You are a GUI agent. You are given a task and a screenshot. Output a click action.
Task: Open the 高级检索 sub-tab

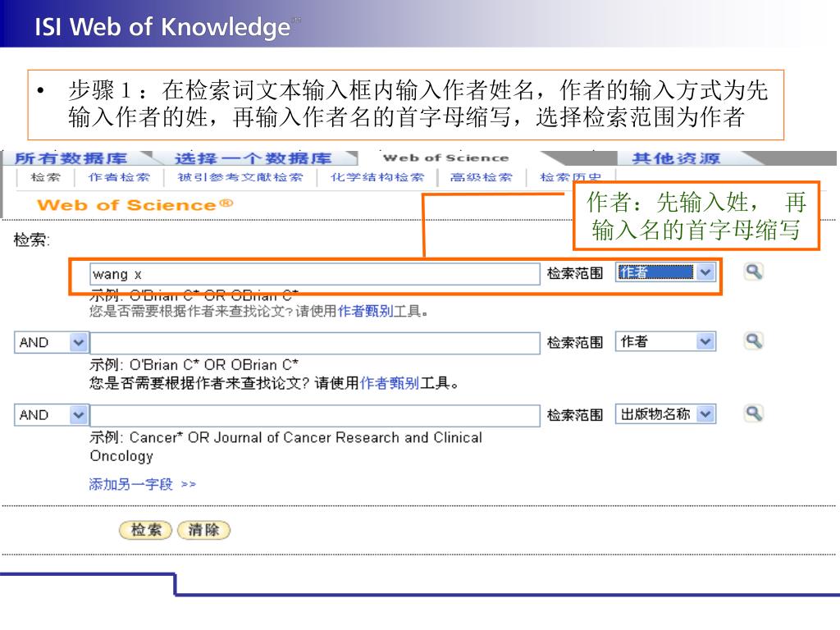[x=482, y=177]
